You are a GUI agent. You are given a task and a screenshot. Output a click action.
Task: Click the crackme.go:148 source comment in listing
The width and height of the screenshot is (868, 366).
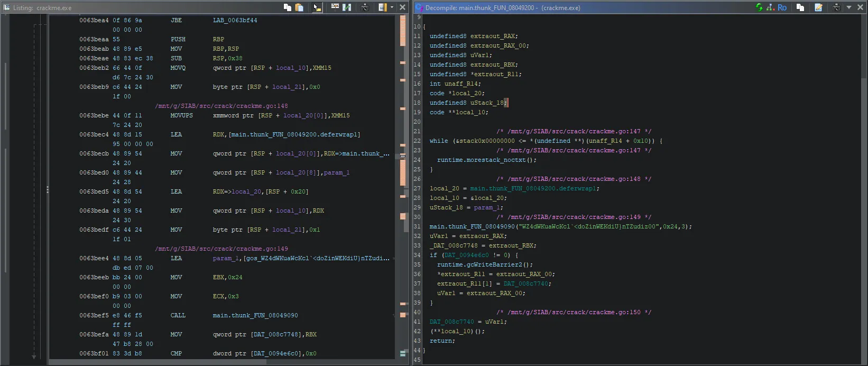(221, 106)
